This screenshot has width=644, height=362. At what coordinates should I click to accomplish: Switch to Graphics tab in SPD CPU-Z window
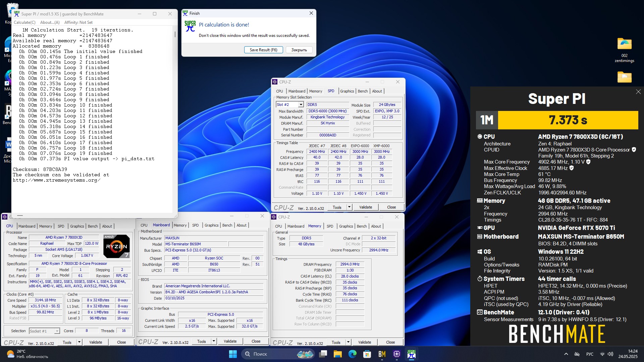(347, 91)
